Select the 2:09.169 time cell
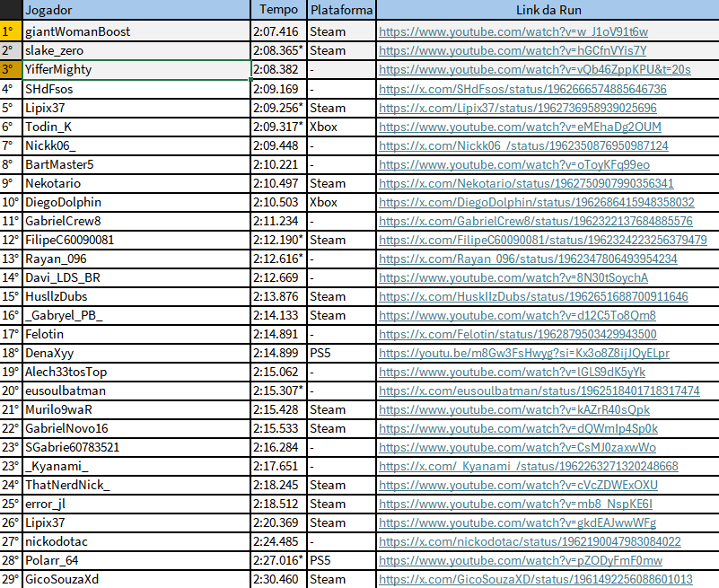This screenshot has width=719, height=588. pyautogui.click(x=278, y=89)
